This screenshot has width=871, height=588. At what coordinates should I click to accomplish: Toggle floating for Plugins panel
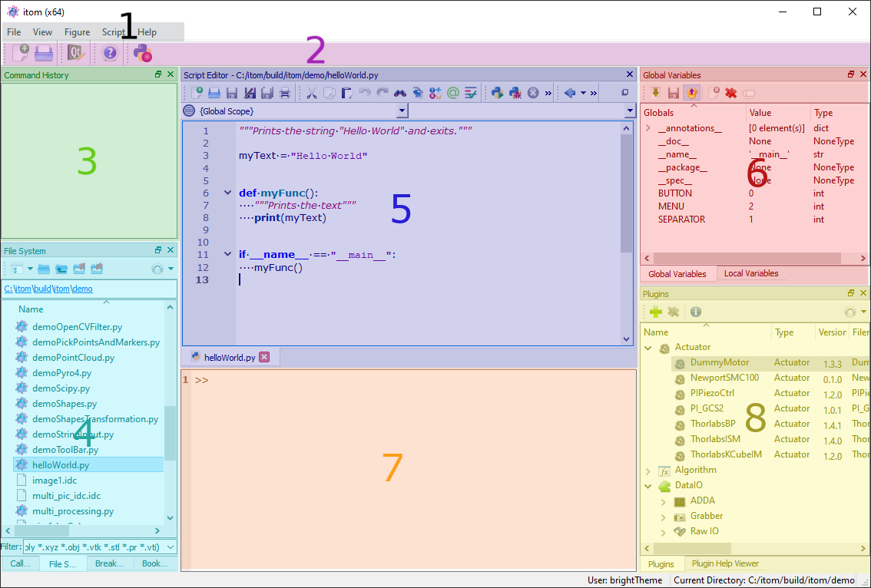pyautogui.click(x=851, y=293)
